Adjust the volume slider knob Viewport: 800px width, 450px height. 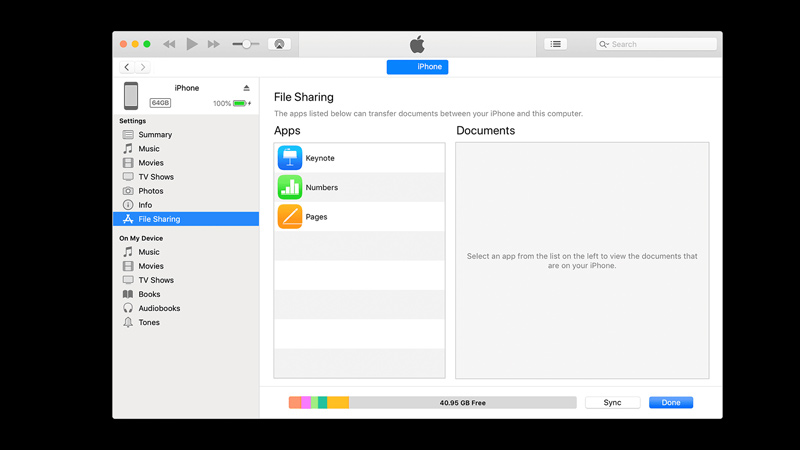point(246,44)
